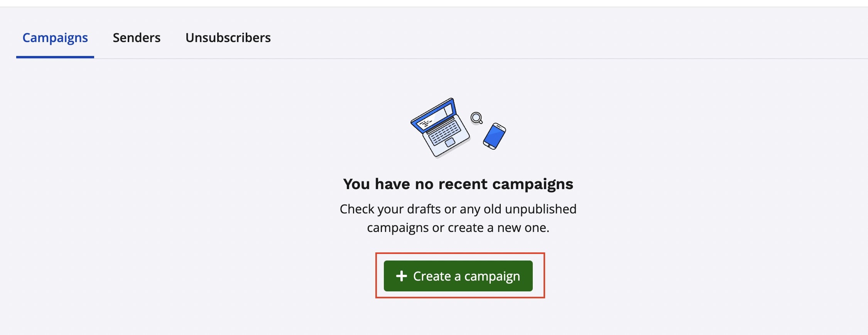Viewport: 868px width, 335px height.
Task: Click the laptop trackpad in the illustration
Action: (x=450, y=142)
